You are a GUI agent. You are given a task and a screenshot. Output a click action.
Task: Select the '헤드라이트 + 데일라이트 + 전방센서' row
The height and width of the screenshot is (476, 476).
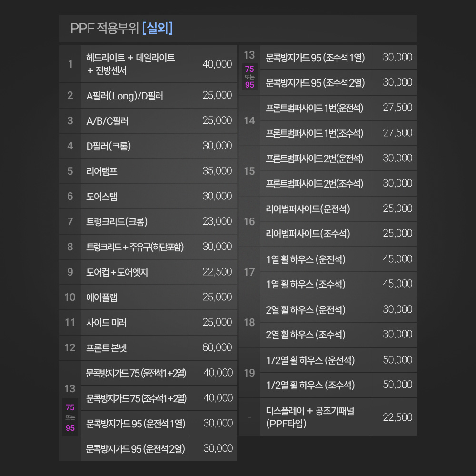coord(130,64)
